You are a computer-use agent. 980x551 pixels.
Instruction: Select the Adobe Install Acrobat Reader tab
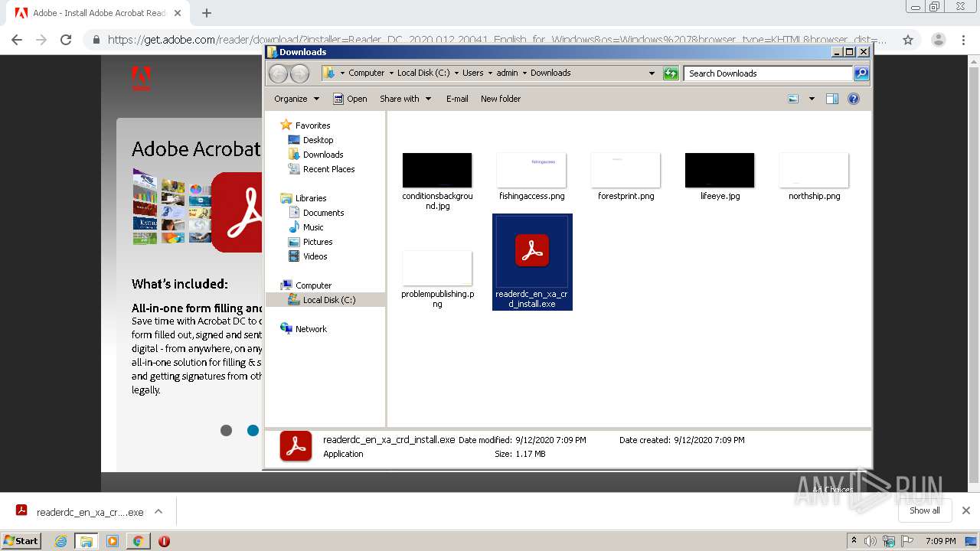(99, 13)
